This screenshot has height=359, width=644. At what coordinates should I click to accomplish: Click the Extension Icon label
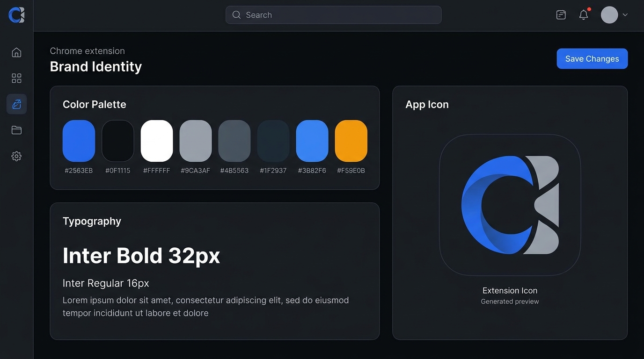[510, 290]
